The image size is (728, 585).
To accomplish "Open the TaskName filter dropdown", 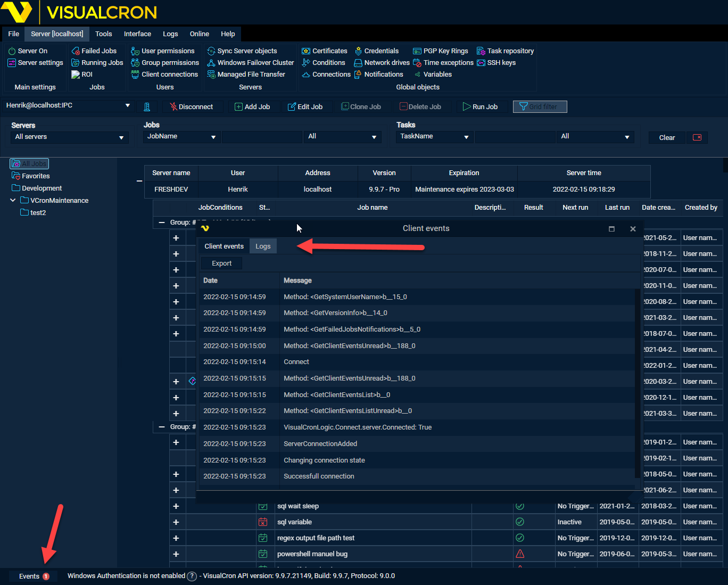I will point(435,137).
